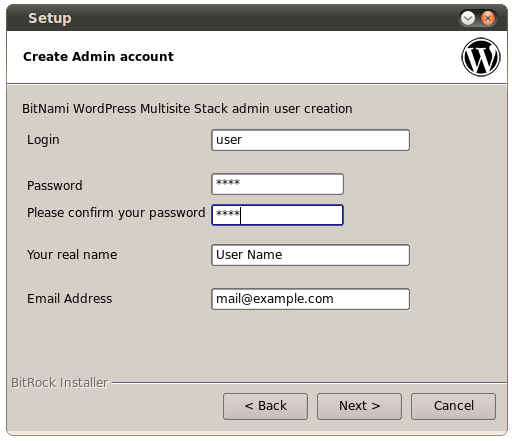512x441 pixels.
Task: Click the Login label
Action: [43, 140]
